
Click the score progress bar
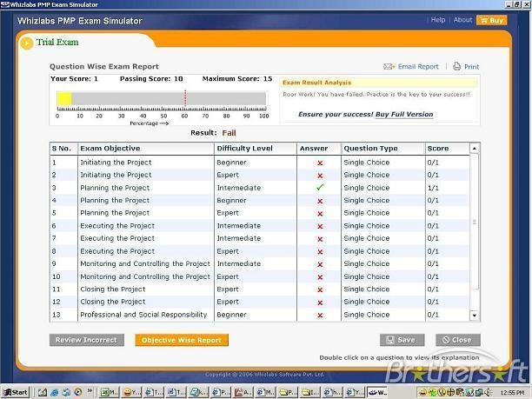pos(162,99)
